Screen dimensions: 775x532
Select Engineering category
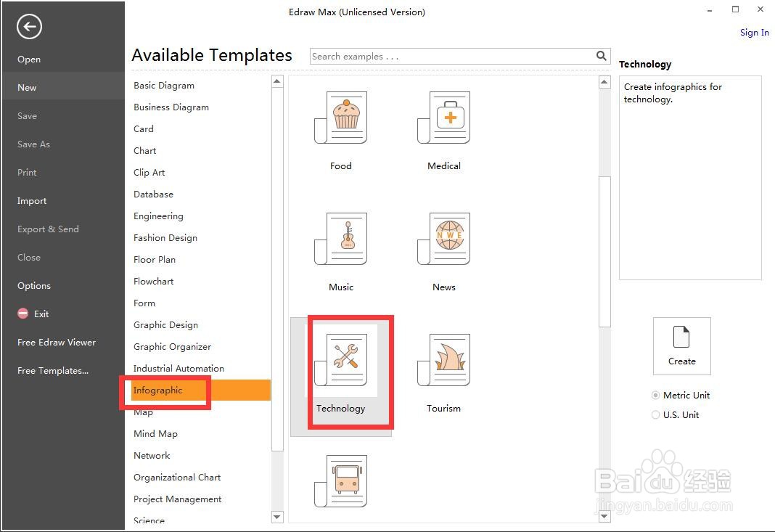click(x=158, y=216)
